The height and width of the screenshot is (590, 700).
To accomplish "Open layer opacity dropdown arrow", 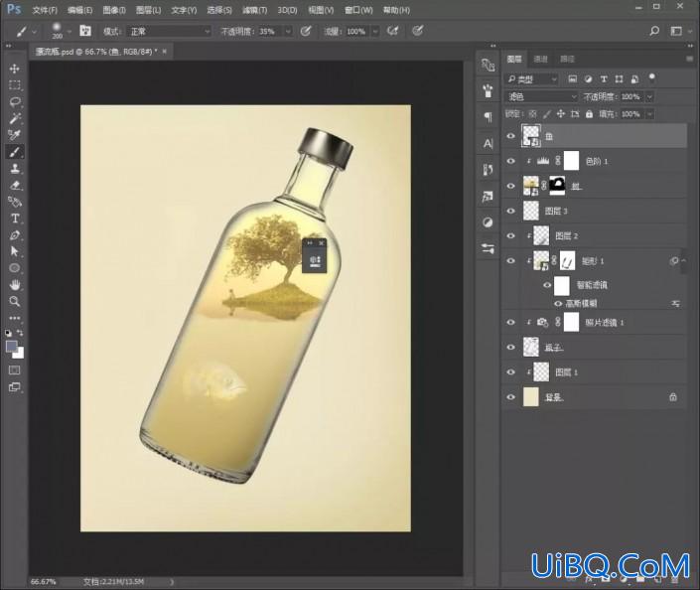I will pyautogui.click(x=649, y=96).
